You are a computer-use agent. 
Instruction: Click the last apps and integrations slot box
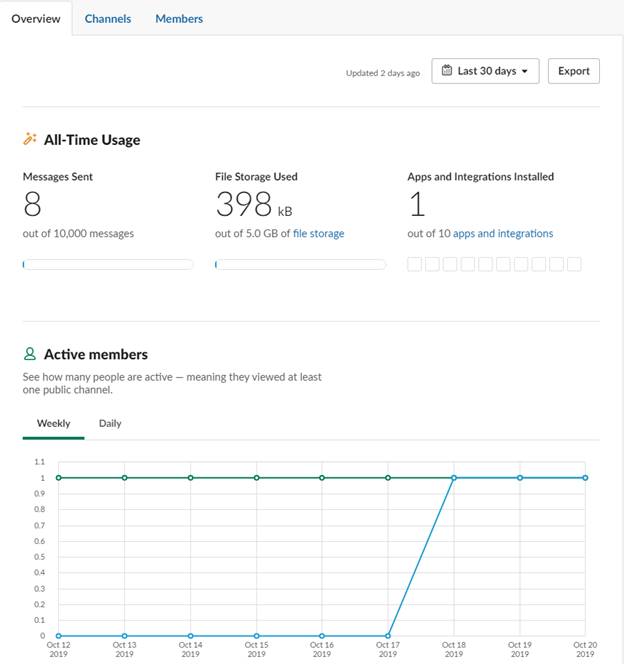[x=574, y=264]
